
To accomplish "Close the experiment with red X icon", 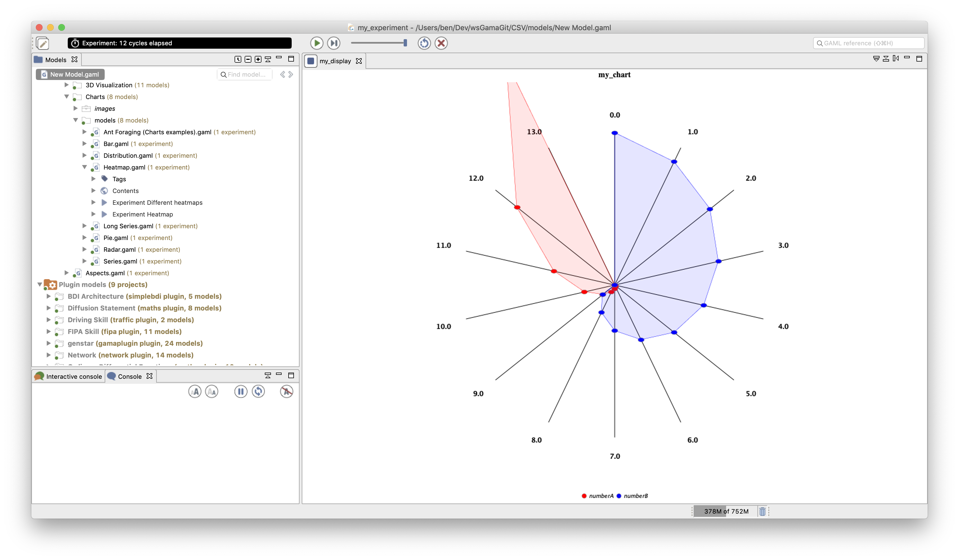I will click(441, 43).
